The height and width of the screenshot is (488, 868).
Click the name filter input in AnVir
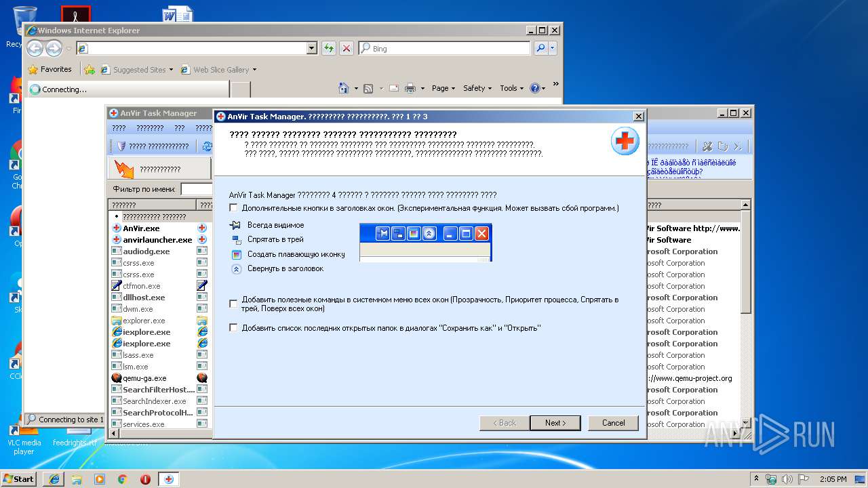click(197, 189)
